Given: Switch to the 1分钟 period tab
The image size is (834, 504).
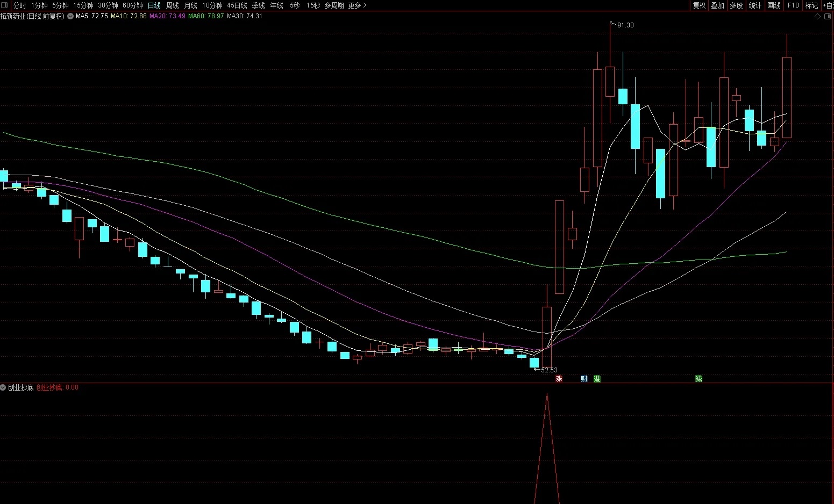Looking at the screenshot, I should (39, 5).
